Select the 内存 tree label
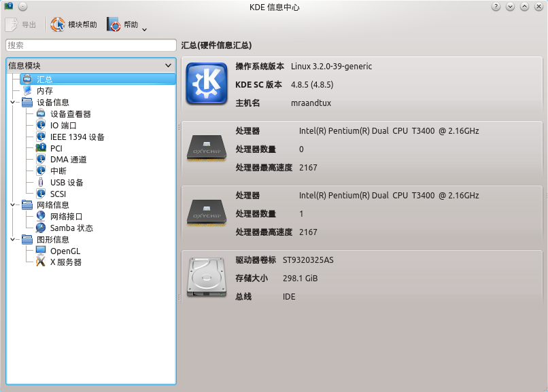The height and width of the screenshot is (392, 548). [x=45, y=91]
